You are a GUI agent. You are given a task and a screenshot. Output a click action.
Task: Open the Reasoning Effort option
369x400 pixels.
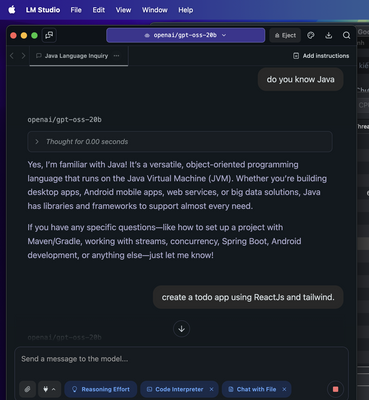point(101,389)
